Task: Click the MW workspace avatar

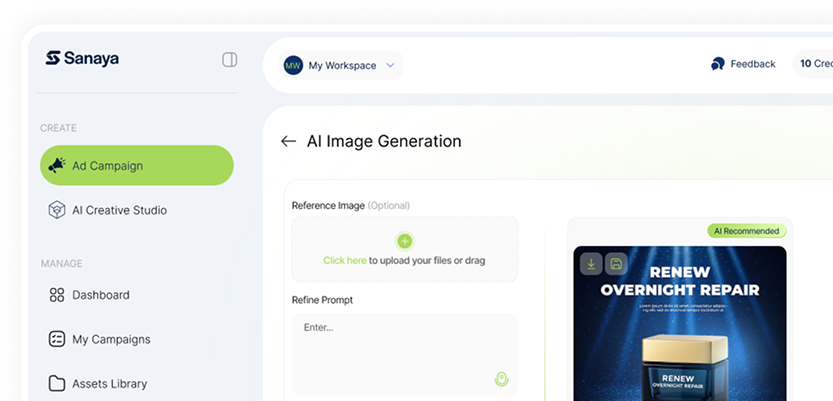Action: [293, 65]
